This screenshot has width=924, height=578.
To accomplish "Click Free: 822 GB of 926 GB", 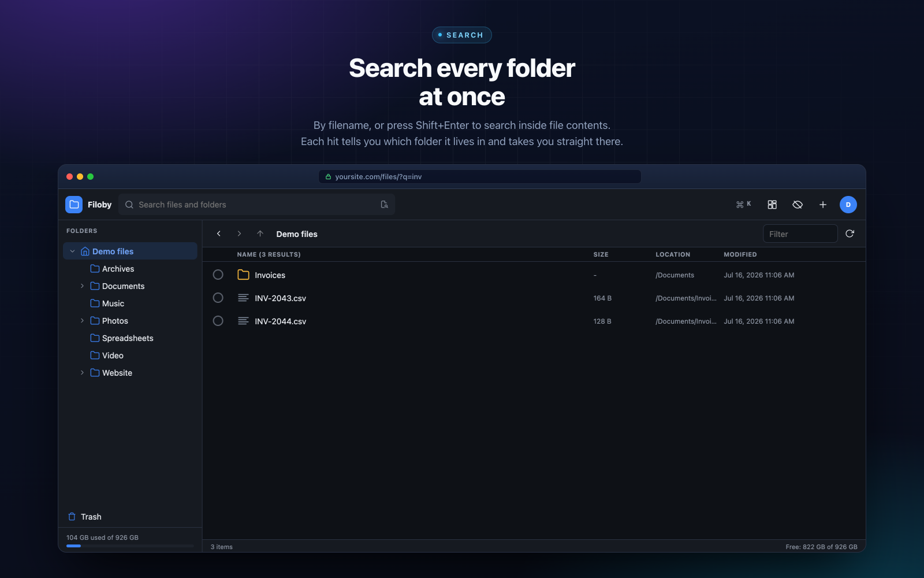I will pyautogui.click(x=821, y=547).
